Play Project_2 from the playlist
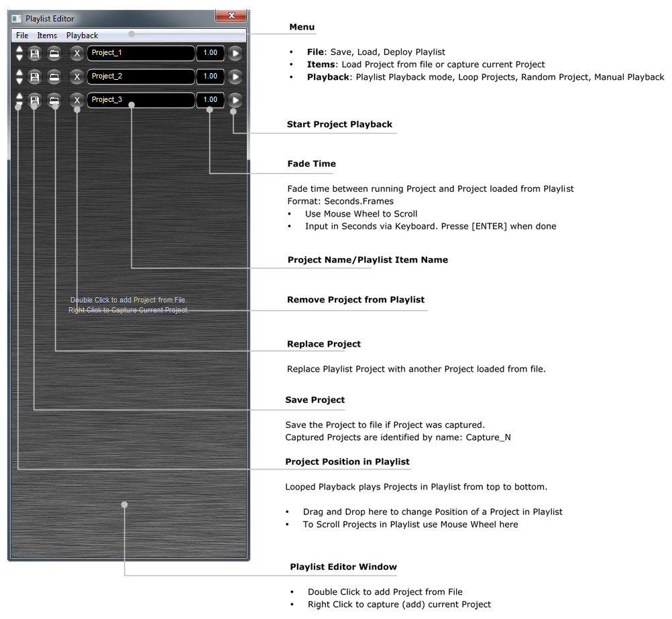672x619 pixels. 235,76
